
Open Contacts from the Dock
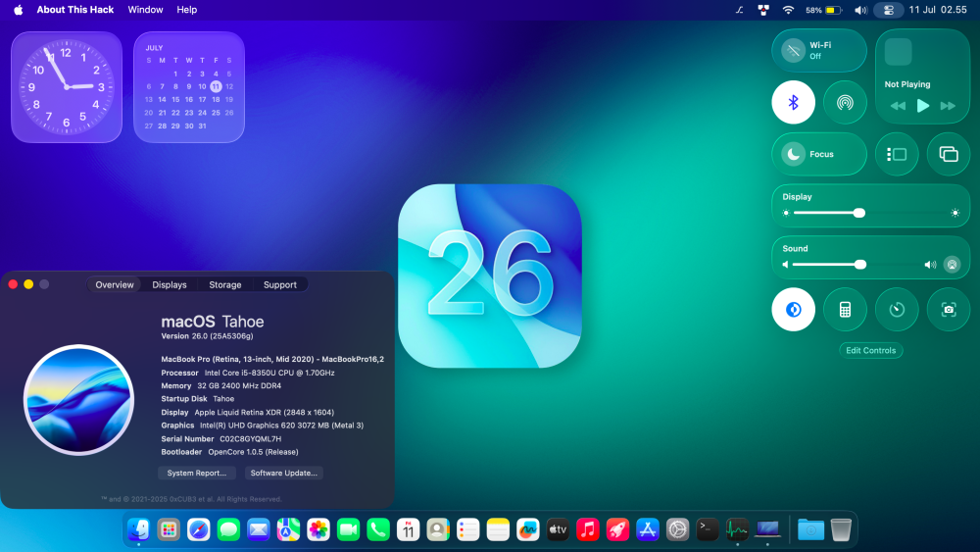point(438,529)
